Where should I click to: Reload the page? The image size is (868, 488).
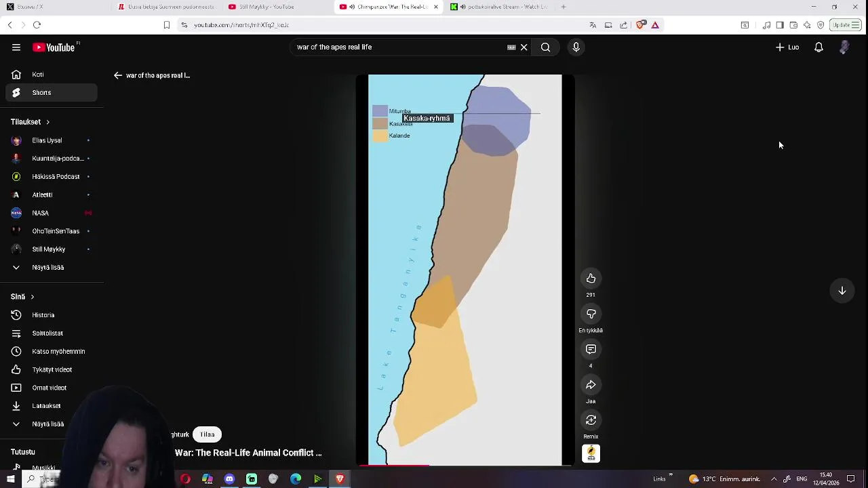(x=37, y=25)
